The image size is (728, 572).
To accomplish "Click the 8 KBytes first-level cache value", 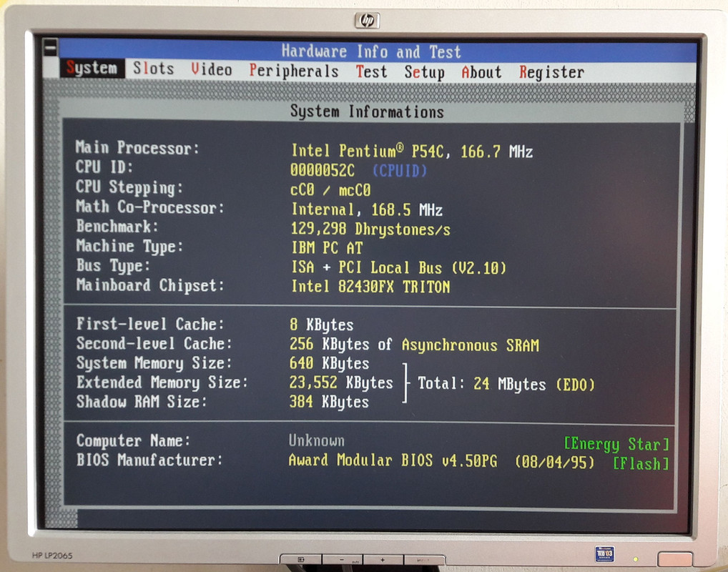I will coord(321,325).
